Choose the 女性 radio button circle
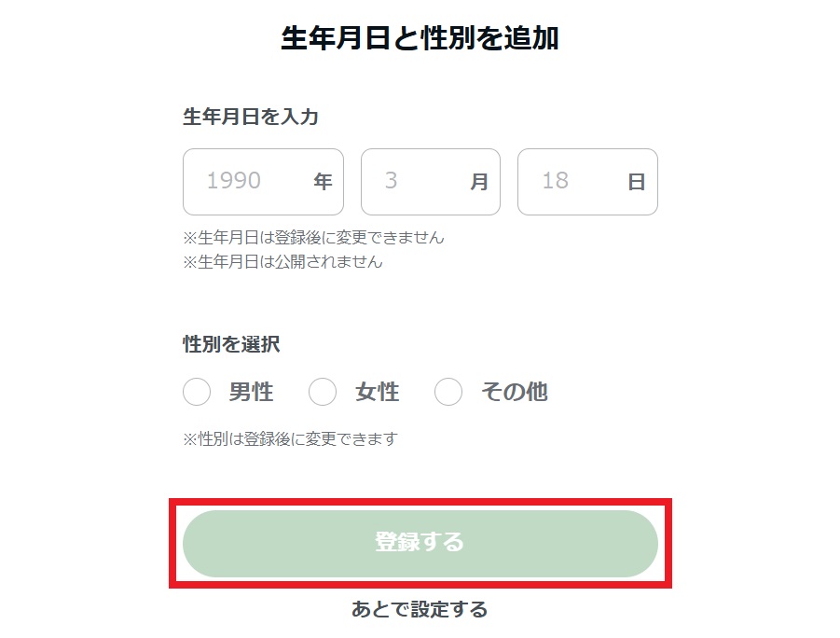 (323, 393)
